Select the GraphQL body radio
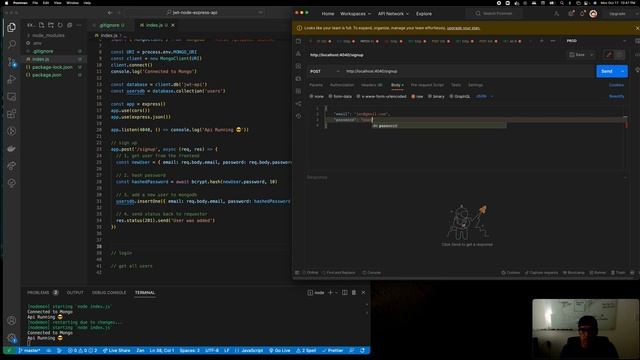Screen dimensions: 640x360 coord(451,97)
